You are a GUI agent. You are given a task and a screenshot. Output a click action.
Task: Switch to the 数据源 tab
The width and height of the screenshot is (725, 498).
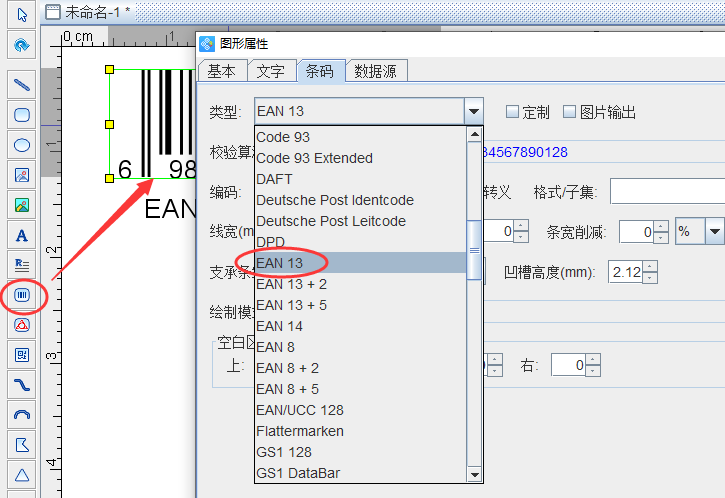coord(376,71)
